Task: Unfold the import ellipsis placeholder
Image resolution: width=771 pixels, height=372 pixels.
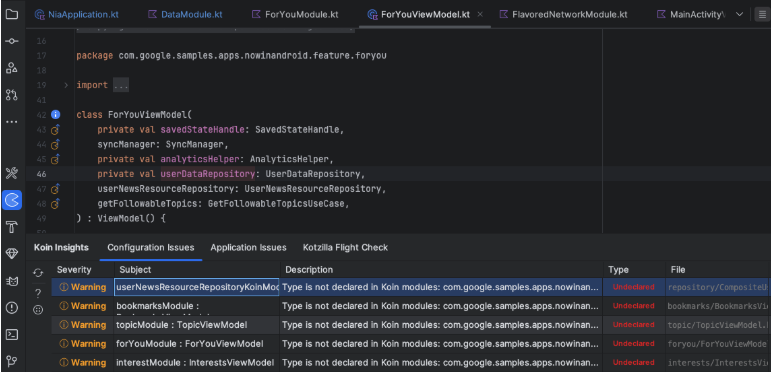Action: click(120, 86)
